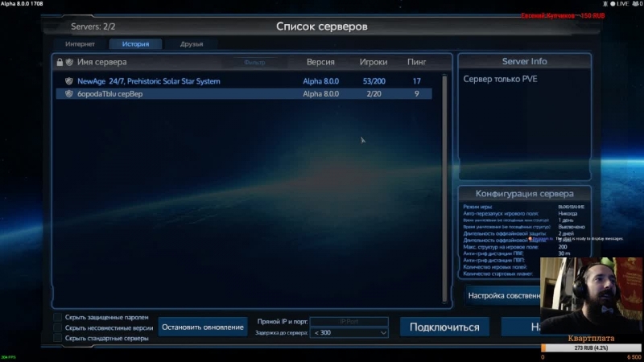Image resolution: width=644 pixels, height=362 pixels.
Task: Focus the Фильтр search field
Action: [x=254, y=63]
